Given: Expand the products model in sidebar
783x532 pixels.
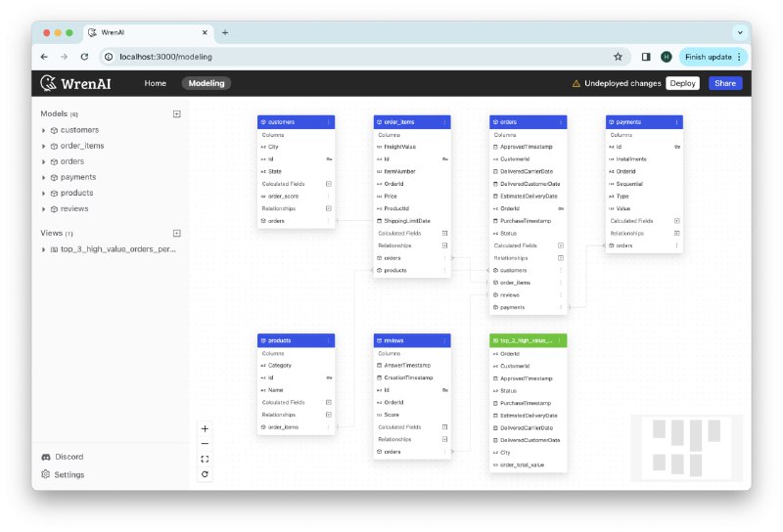Looking at the screenshot, I should 43,193.
